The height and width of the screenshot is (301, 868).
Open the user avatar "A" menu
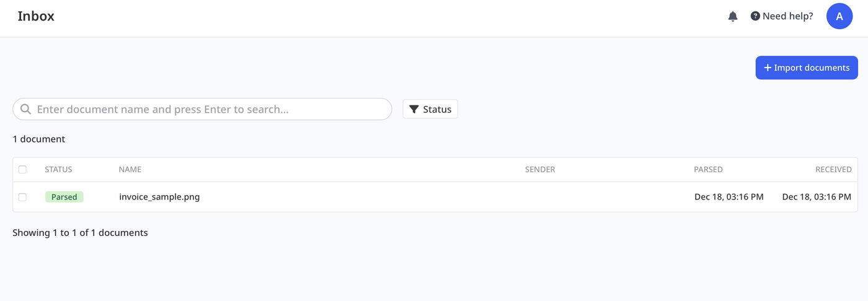point(839,16)
